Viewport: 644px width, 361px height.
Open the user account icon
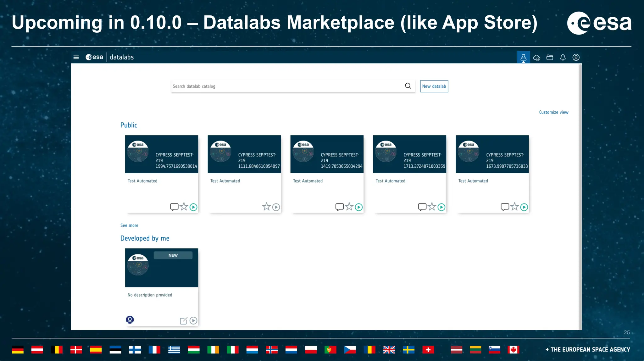pyautogui.click(x=576, y=57)
